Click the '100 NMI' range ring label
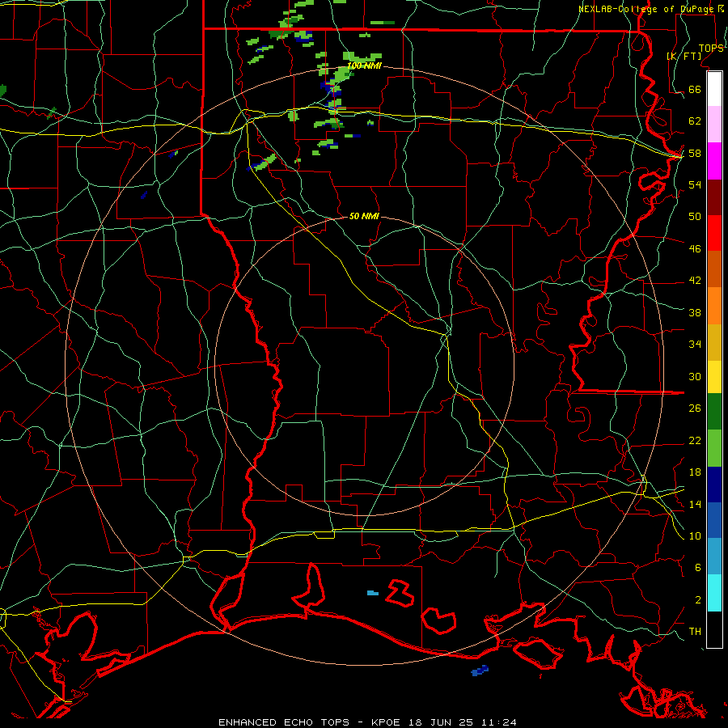Viewport: 728px width, 728px height. pyautogui.click(x=365, y=66)
